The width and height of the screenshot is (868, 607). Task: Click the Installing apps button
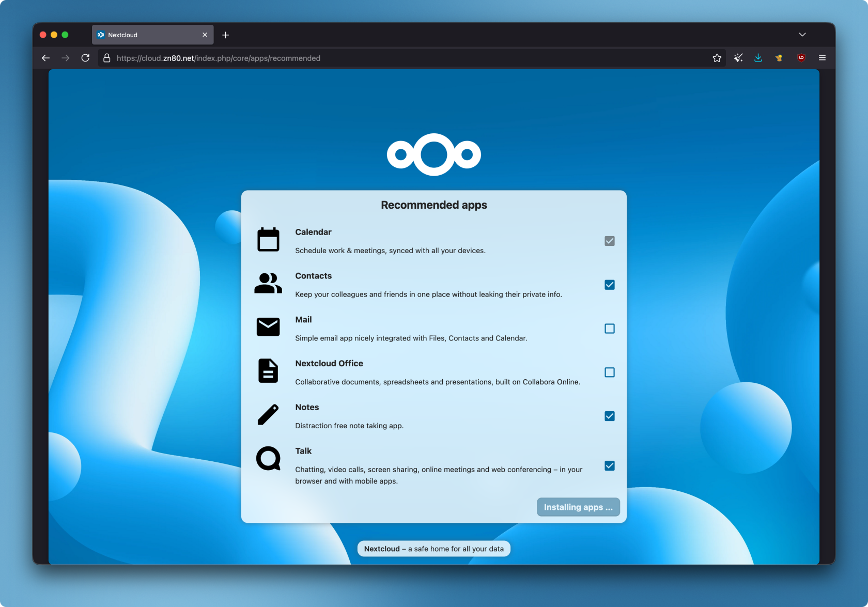tap(578, 507)
